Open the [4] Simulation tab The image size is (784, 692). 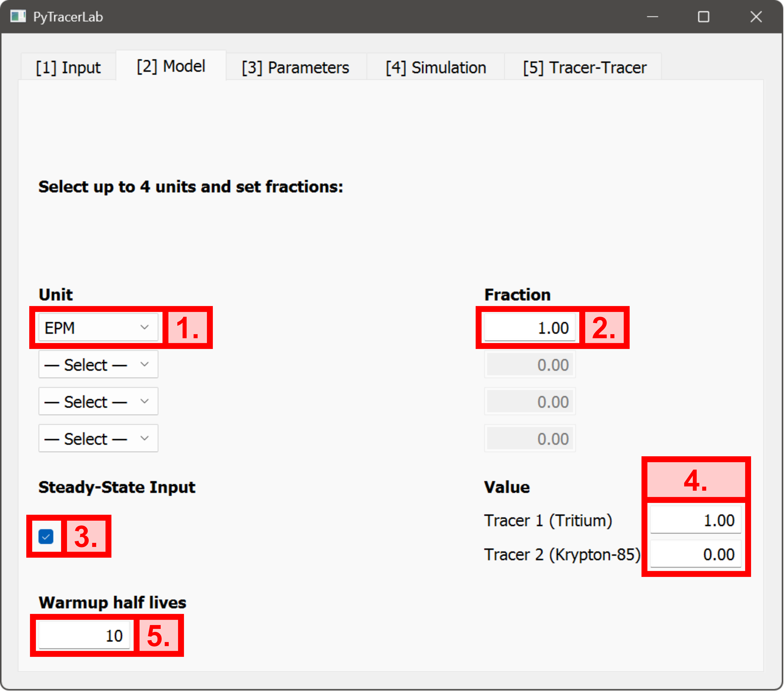click(x=436, y=68)
